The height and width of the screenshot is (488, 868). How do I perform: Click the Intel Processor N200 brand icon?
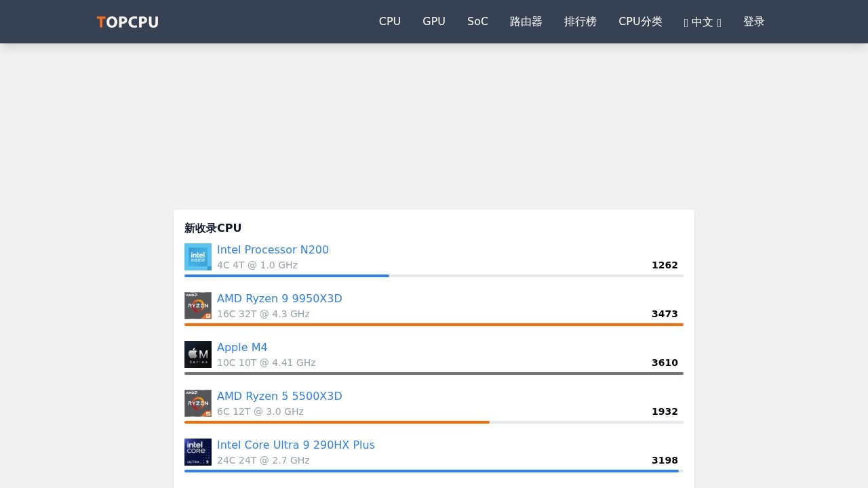(x=198, y=257)
